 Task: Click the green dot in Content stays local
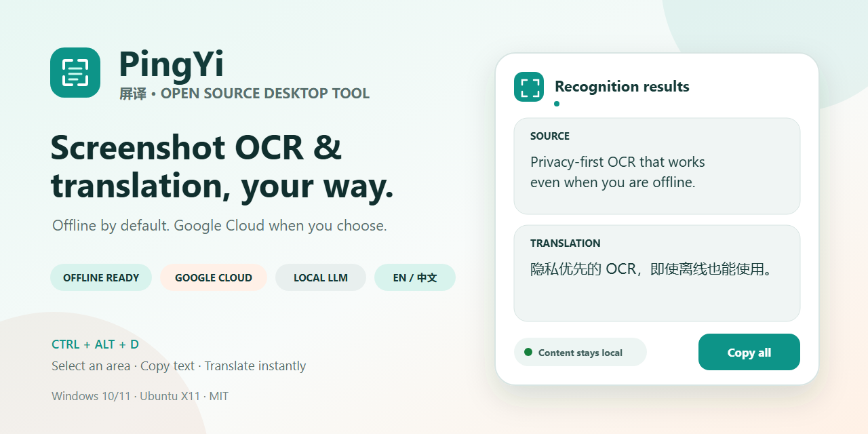point(528,352)
